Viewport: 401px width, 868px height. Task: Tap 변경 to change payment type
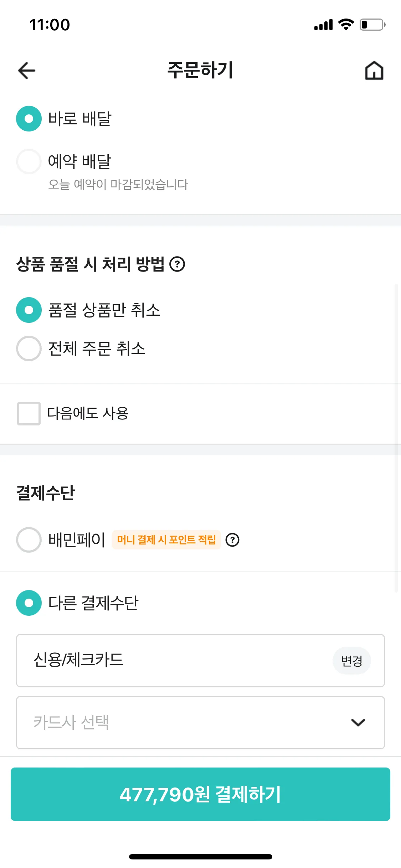point(352,661)
